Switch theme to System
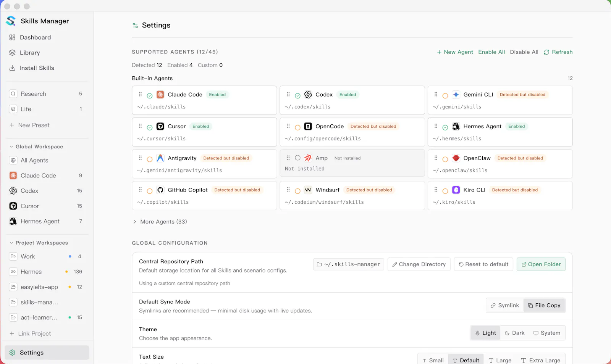This screenshot has width=611, height=364. [547, 333]
